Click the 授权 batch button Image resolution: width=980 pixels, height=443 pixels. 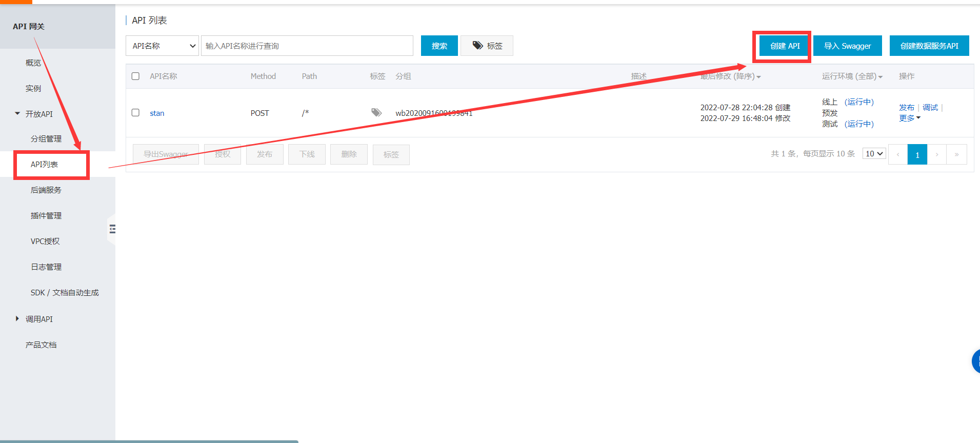tap(223, 154)
